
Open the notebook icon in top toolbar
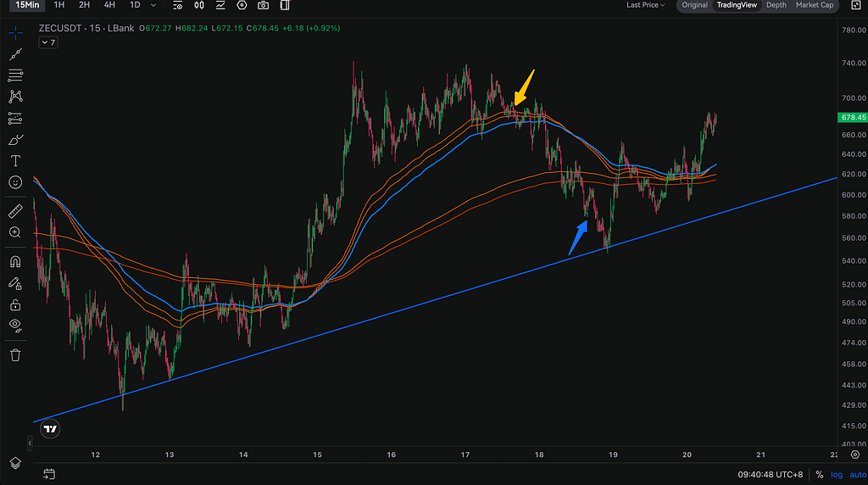(285, 5)
